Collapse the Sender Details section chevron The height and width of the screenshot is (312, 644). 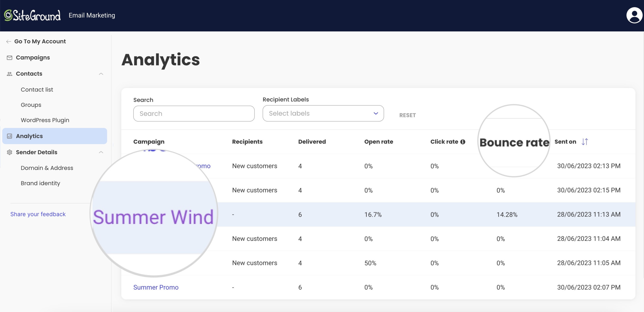(101, 152)
